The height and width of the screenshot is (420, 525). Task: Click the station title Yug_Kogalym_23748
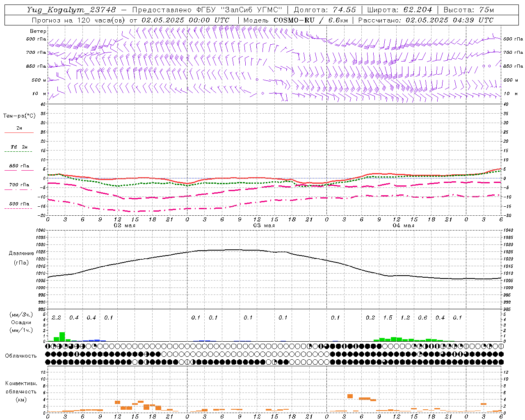tap(72, 10)
